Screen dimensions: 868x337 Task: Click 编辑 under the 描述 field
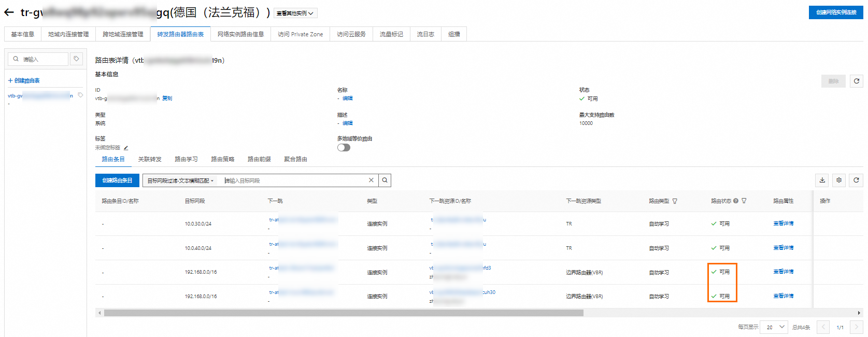pos(347,123)
